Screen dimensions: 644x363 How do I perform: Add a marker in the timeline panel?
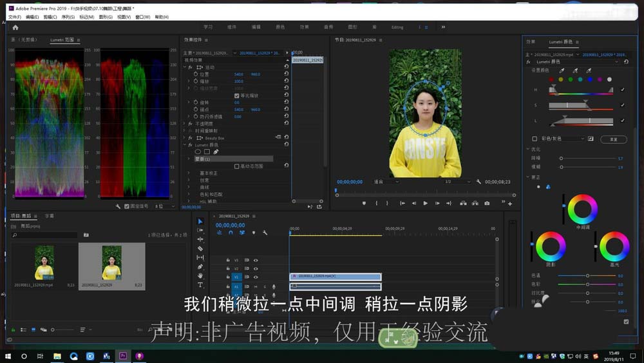coord(253,233)
